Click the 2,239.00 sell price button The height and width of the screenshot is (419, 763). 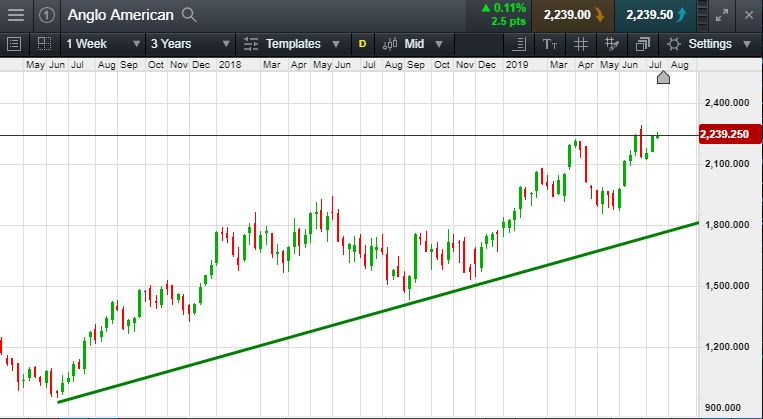(574, 15)
